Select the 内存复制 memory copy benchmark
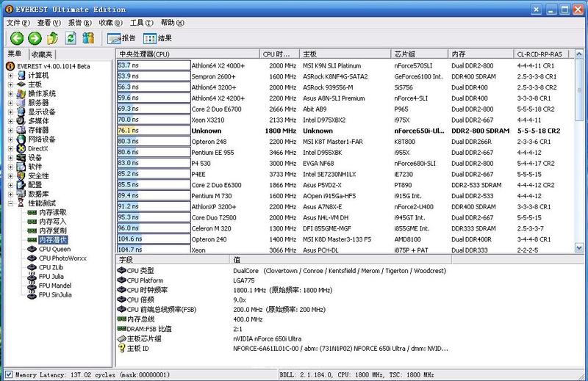Screen dimensions: 588x381 click(52, 231)
